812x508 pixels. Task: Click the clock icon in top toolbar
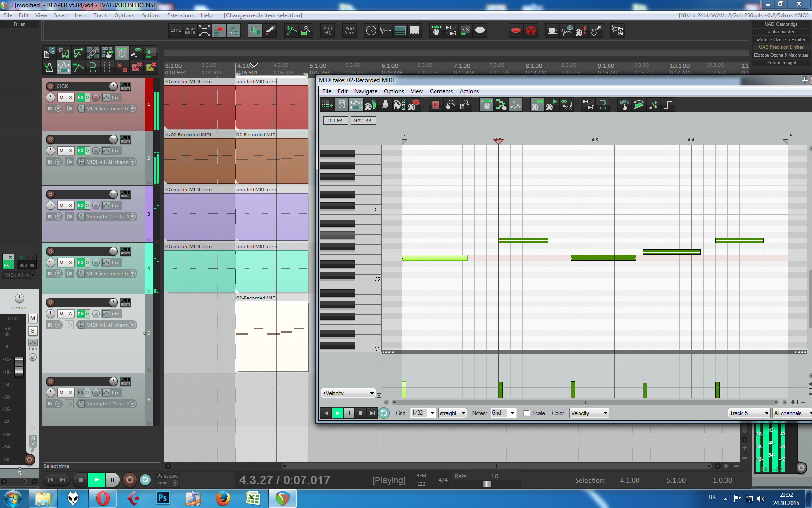[x=371, y=30]
